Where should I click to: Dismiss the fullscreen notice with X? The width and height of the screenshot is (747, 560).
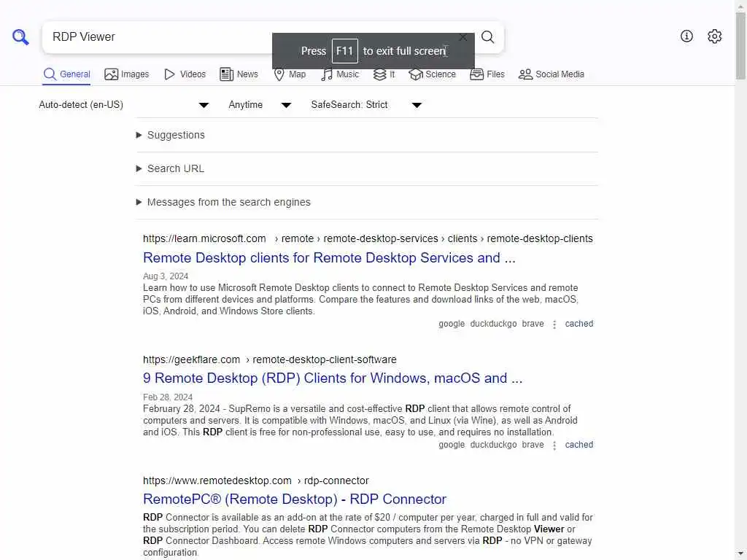[462, 37]
